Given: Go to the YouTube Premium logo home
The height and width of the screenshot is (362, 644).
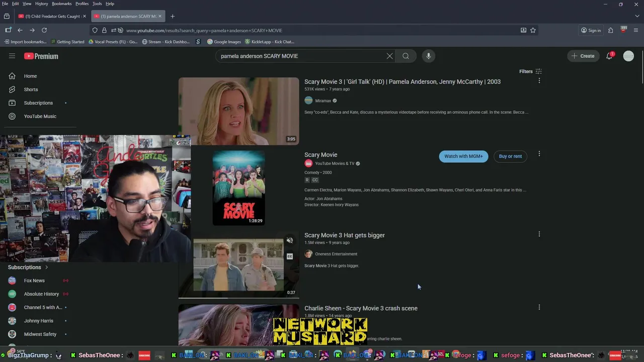Looking at the screenshot, I should coord(41,56).
